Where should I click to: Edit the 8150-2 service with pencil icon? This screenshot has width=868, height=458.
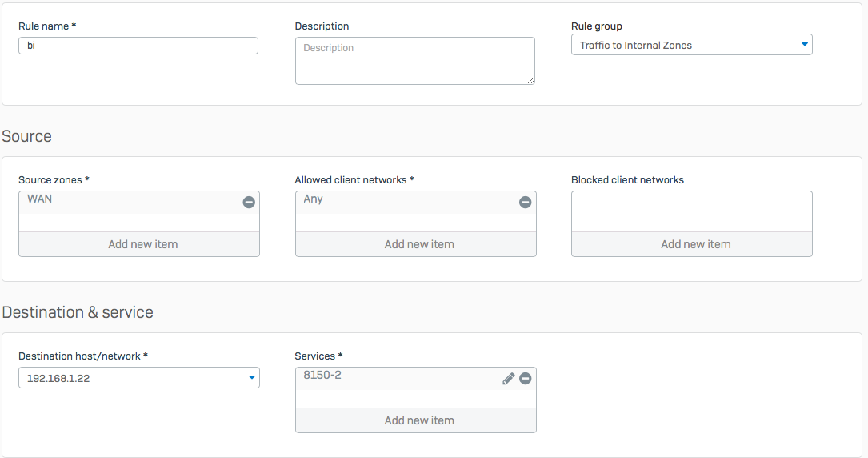(x=508, y=379)
